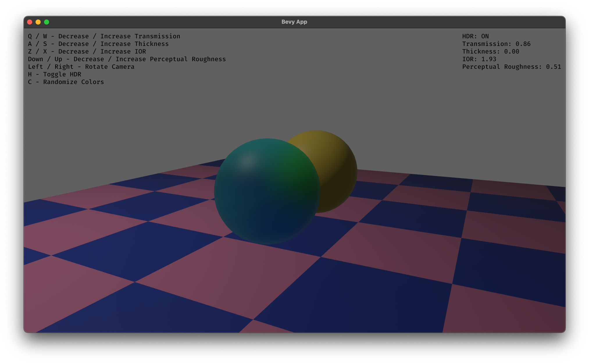The height and width of the screenshot is (364, 589).
Task: Click the Perceptual Roughness: 0.51 readout
Action: pos(511,67)
